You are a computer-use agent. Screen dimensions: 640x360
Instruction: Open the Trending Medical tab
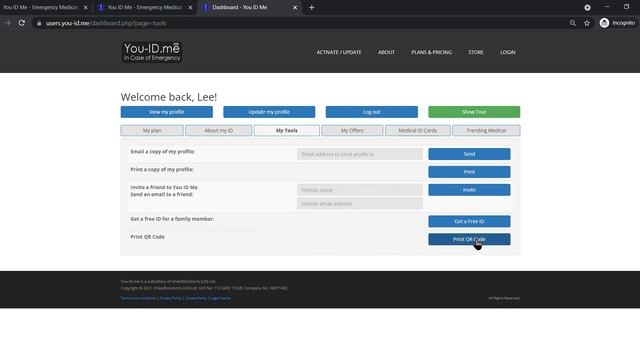point(486,131)
